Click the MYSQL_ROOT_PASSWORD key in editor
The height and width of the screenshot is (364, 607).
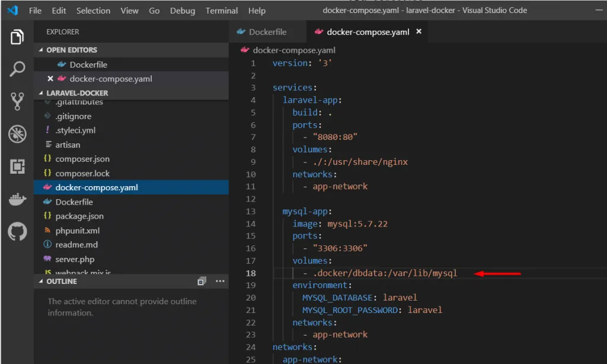click(350, 310)
